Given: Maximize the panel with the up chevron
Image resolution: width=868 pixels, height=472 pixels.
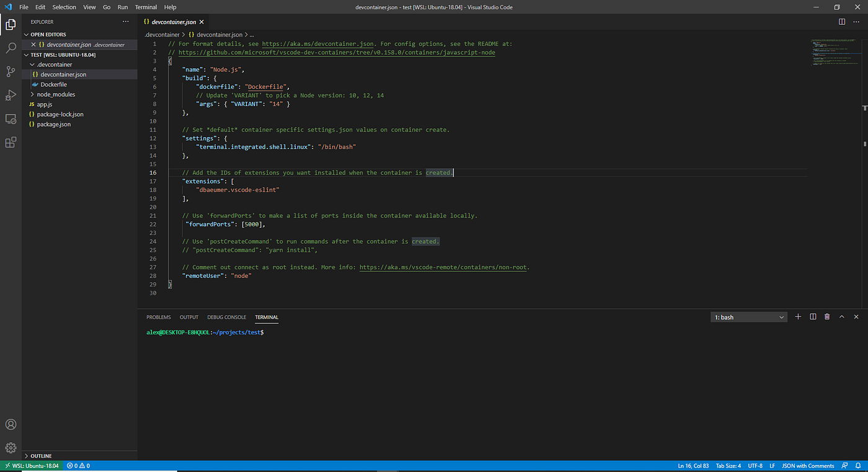Looking at the screenshot, I should 842,317.
